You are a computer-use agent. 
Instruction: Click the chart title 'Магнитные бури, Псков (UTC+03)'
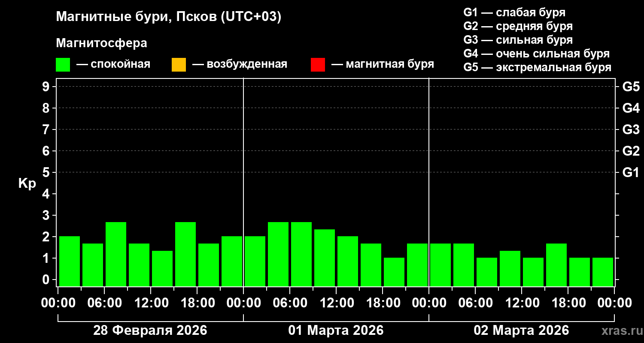(x=169, y=17)
